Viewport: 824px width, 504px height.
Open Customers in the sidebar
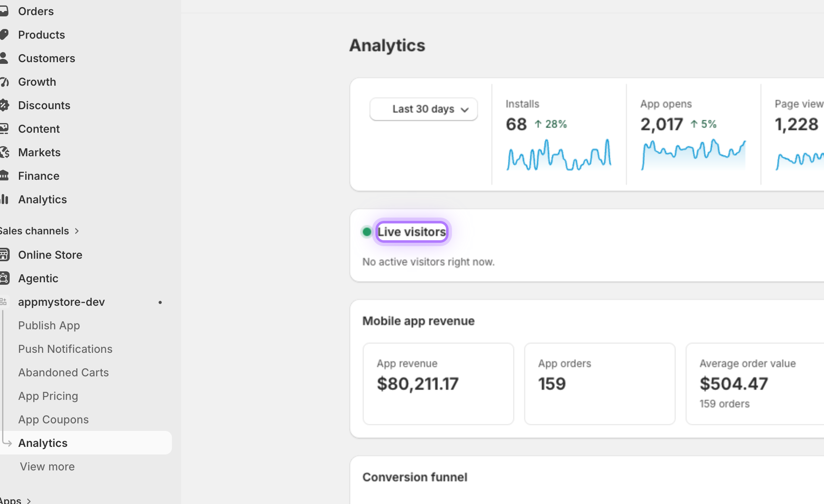click(47, 58)
